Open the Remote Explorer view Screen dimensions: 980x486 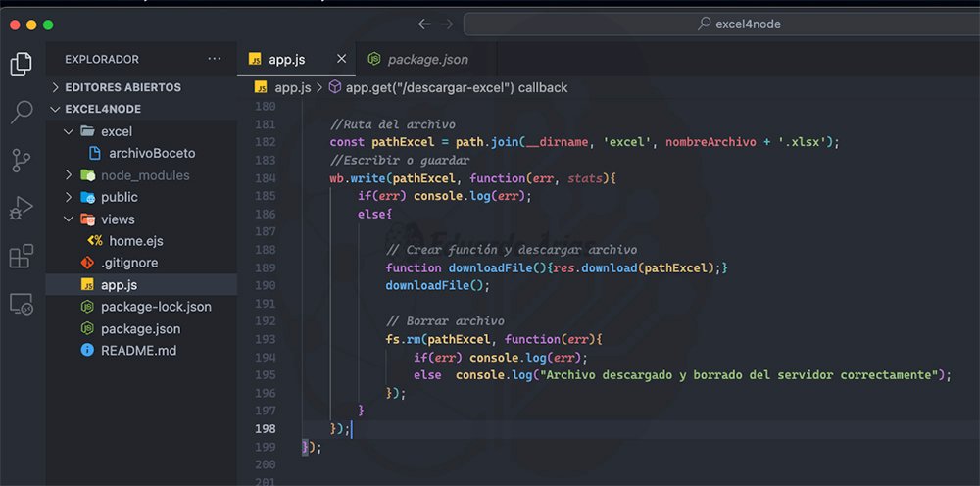coord(22,304)
